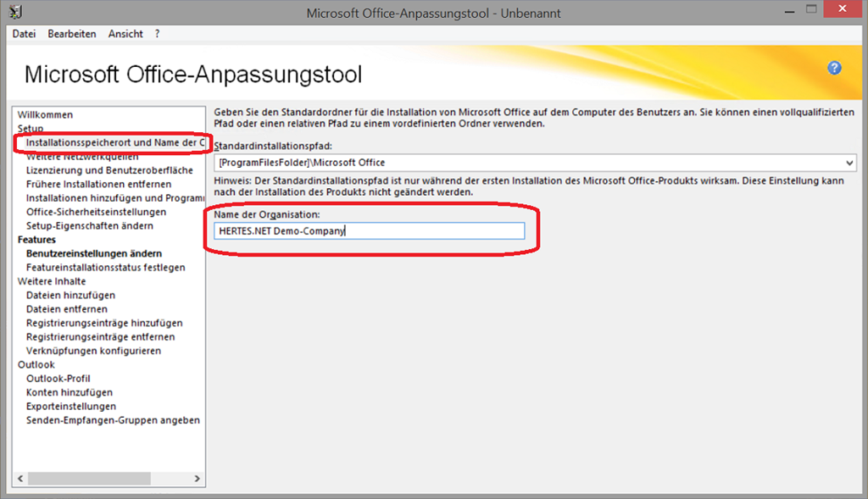Screen dimensions: 868x499
Task: Click right arrow of navigation horizontal scrollbar
Action: pyautogui.click(x=197, y=479)
